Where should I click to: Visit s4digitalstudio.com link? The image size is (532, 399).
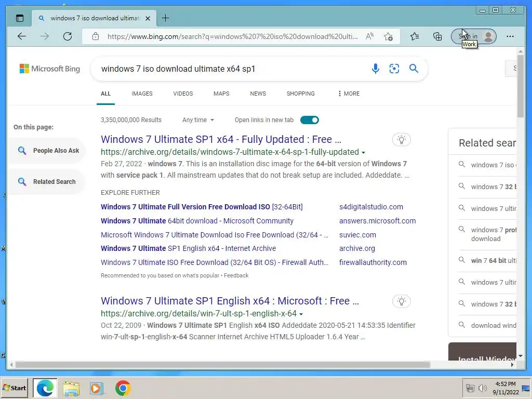click(371, 207)
